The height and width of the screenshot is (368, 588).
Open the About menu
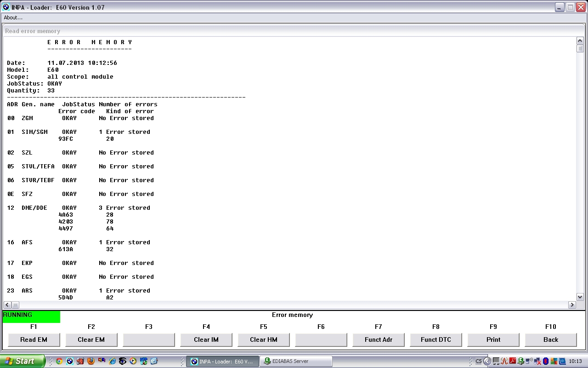13,17
